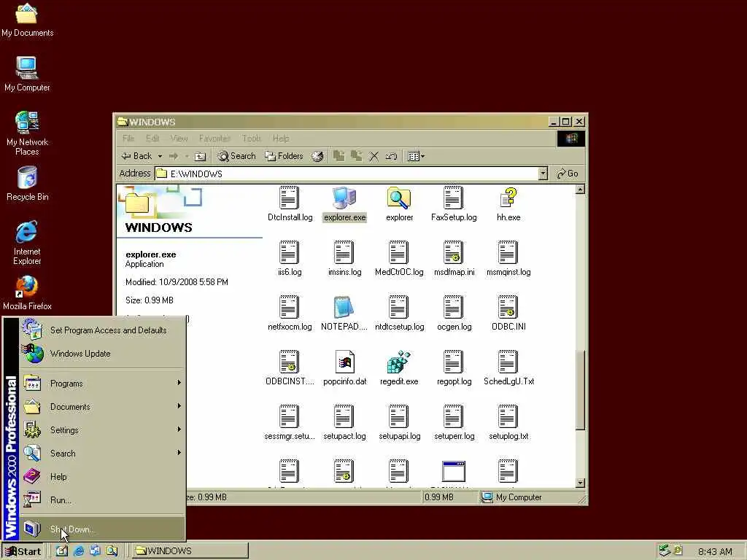Open the Favorites menu
This screenshot has width=747, height=560.
[x=214, y=138]
